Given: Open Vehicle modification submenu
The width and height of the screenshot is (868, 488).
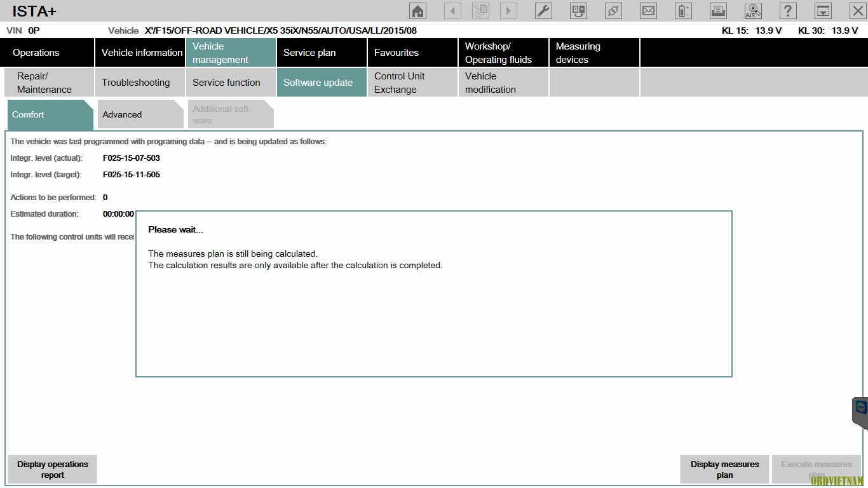Looking at the screenshot, I should [504, 83].
